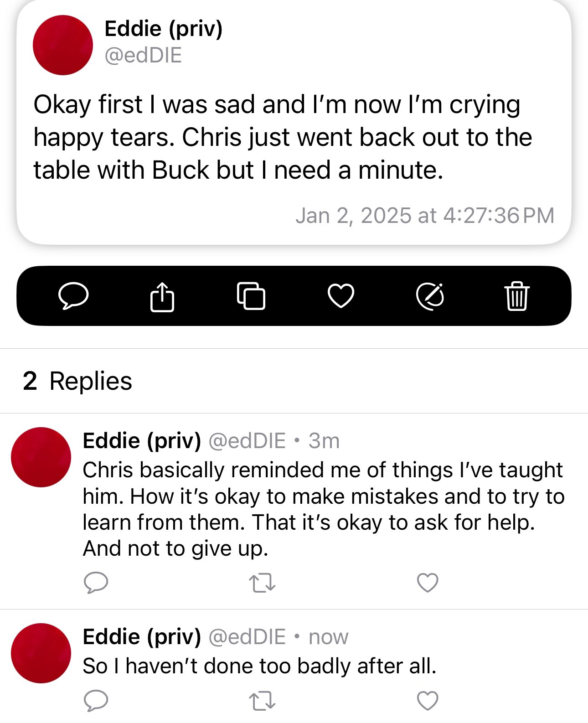
Task: Like the 'So I haven't done too badly' reply
Action: coord(428,701)
